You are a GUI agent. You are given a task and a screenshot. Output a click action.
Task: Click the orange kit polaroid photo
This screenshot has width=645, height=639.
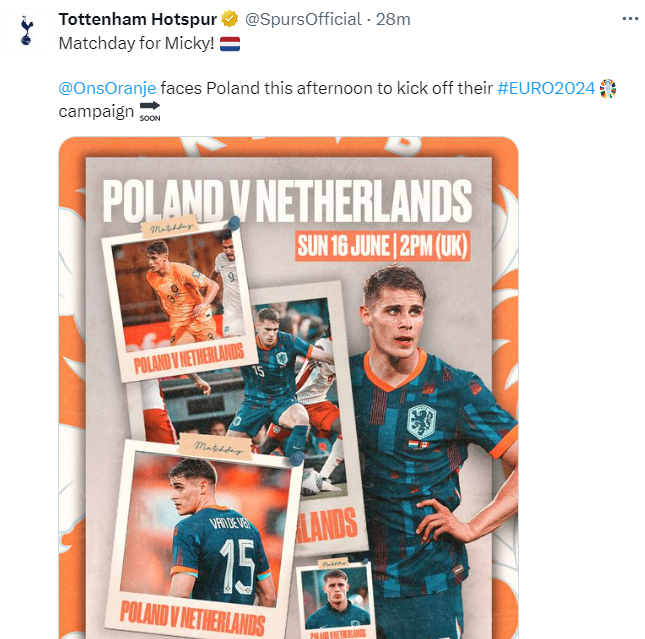click(x=179, y=297)
